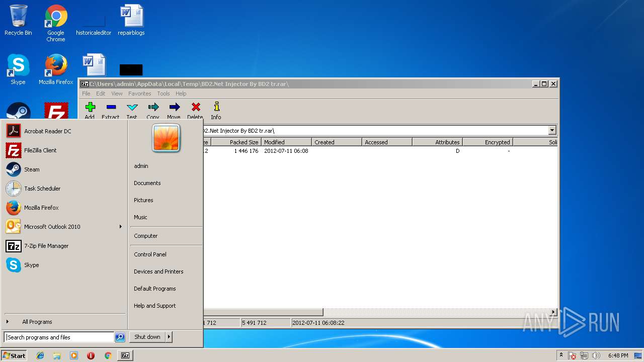Click the Chrome icon in taskbar
This screenshot has height=362, width=644.
108,355
